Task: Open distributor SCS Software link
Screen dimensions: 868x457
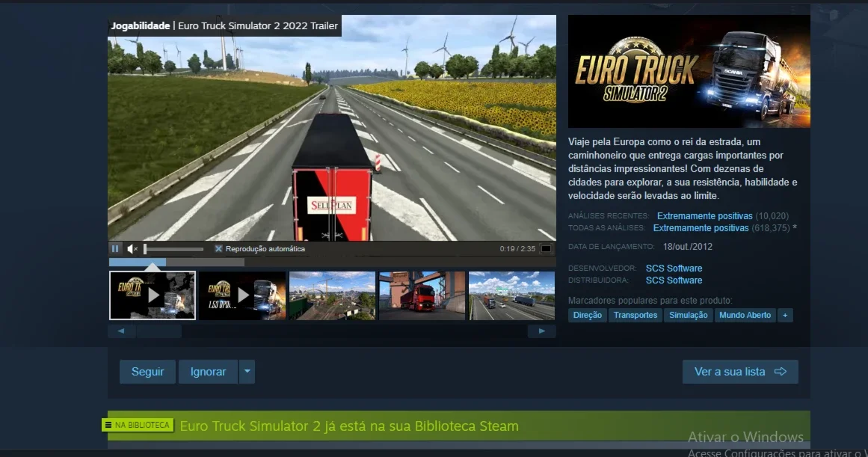Action: tap(674, 280)
